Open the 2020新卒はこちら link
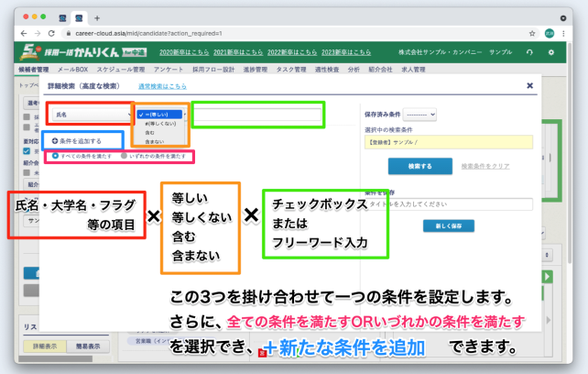Viewport: 588px width, 374px height. click(x=184, y=52)
